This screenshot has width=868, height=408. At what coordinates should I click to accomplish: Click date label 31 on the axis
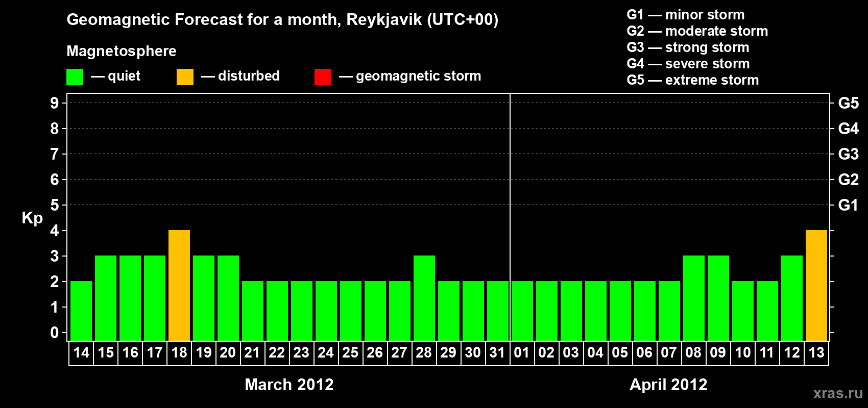tap(498, 352)
